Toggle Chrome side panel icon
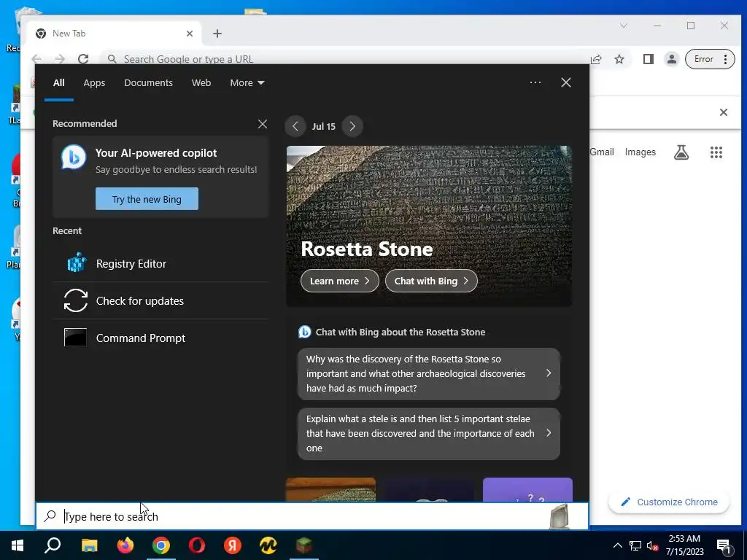This screenshot has height=560, width=747. [648, 59]
